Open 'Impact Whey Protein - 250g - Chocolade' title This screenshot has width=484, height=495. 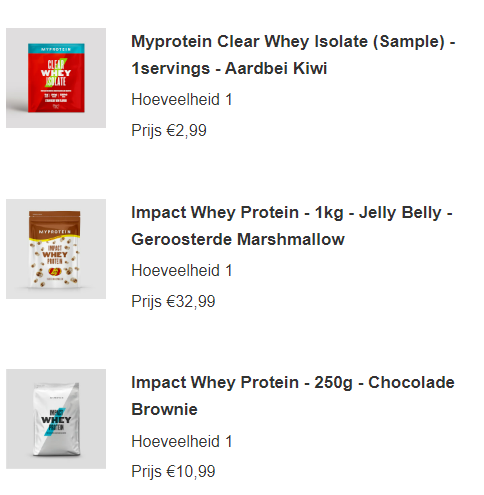pyautogui.click(x=293, y=382)
